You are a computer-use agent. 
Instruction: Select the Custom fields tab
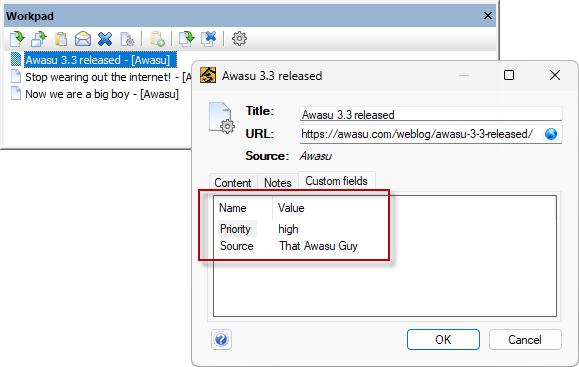(337, 181)
